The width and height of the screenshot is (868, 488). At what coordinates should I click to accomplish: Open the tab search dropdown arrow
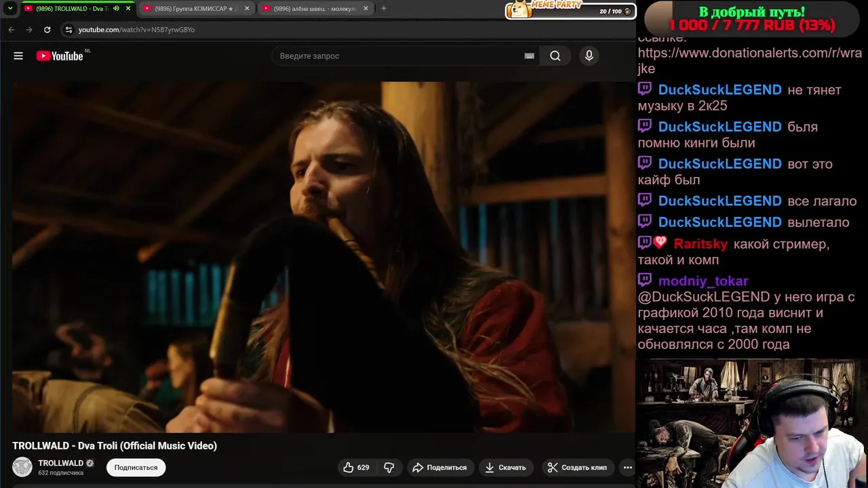pyautogui.click(x=10, y=9)
